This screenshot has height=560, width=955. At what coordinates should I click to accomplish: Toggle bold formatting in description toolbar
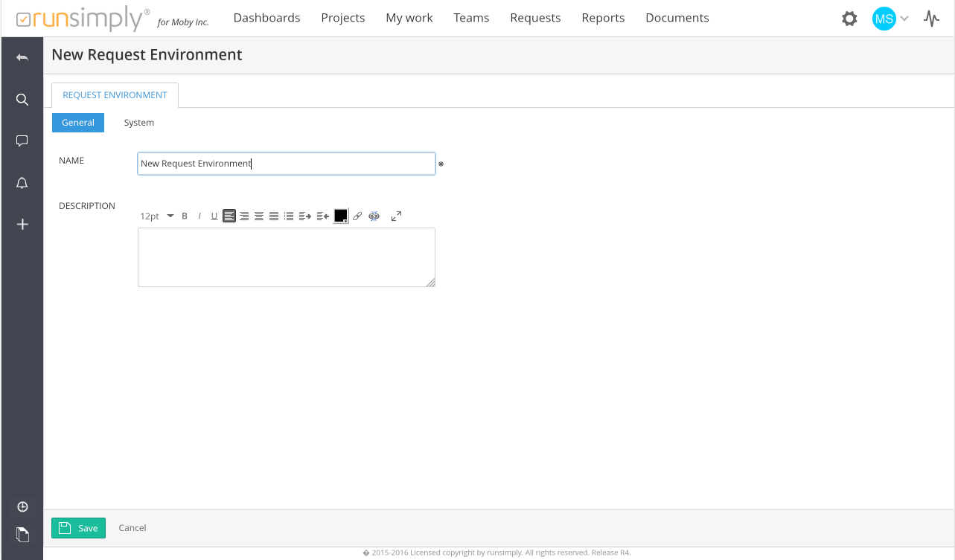click(185, 216)
